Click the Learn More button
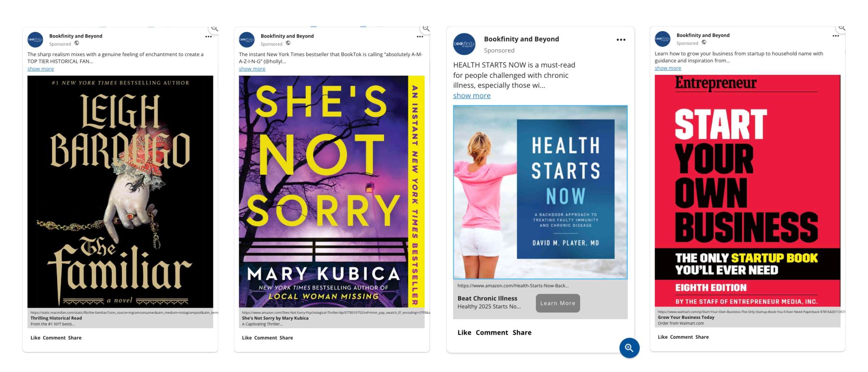 [x=558, y=303]
